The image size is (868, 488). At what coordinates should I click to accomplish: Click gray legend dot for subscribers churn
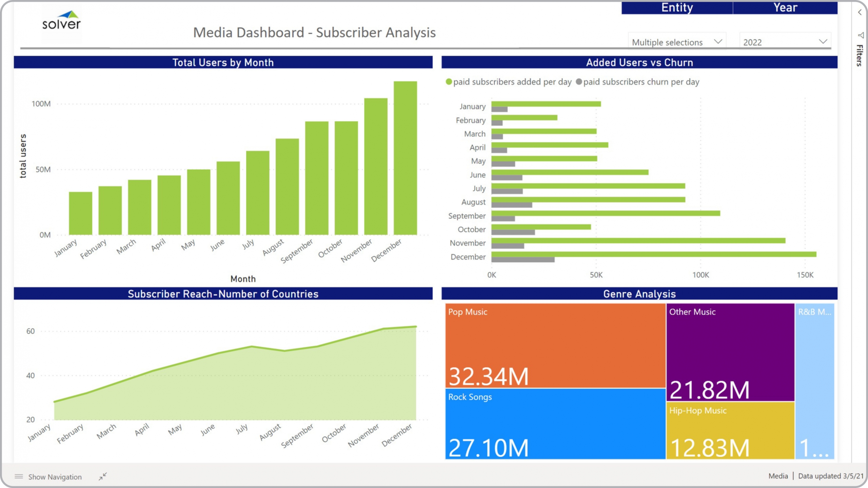point(579,82)
